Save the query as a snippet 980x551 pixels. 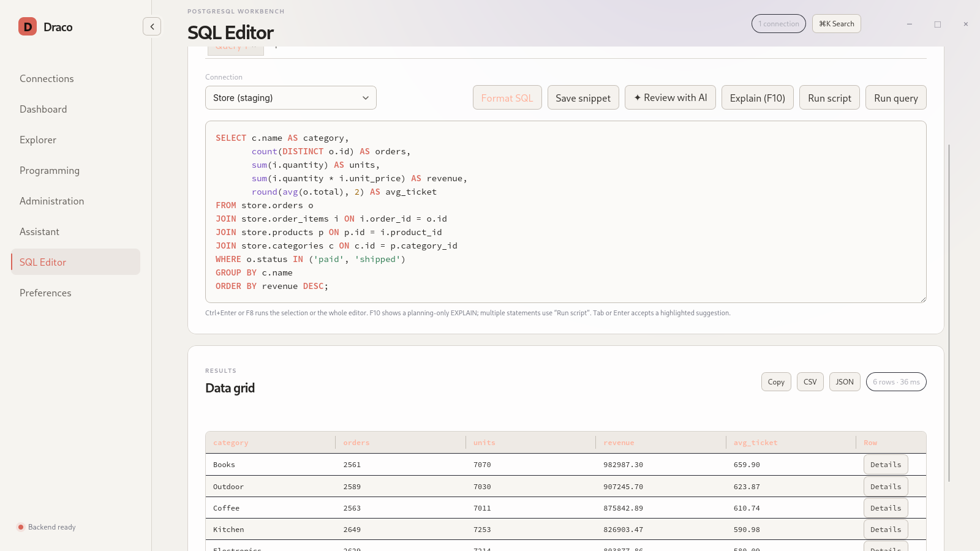[583, 98]
